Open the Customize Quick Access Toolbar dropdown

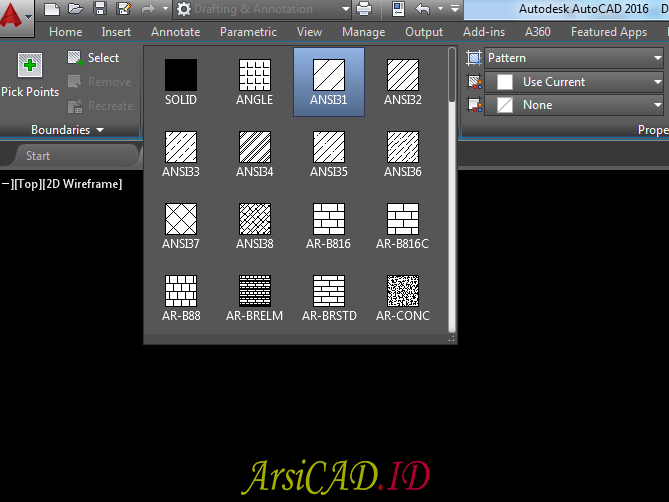[x=455, y=9]
